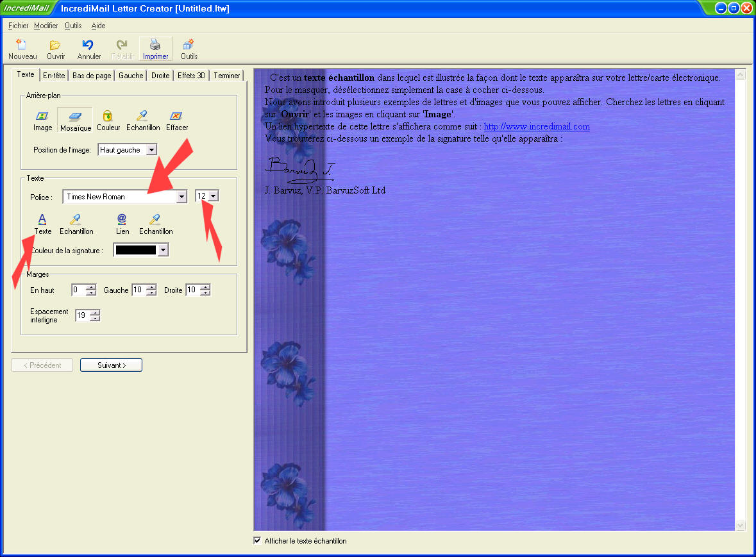Click the IncrediMail logo in title bar
Viewport: 756px width, 557px height.
point(26,8)
